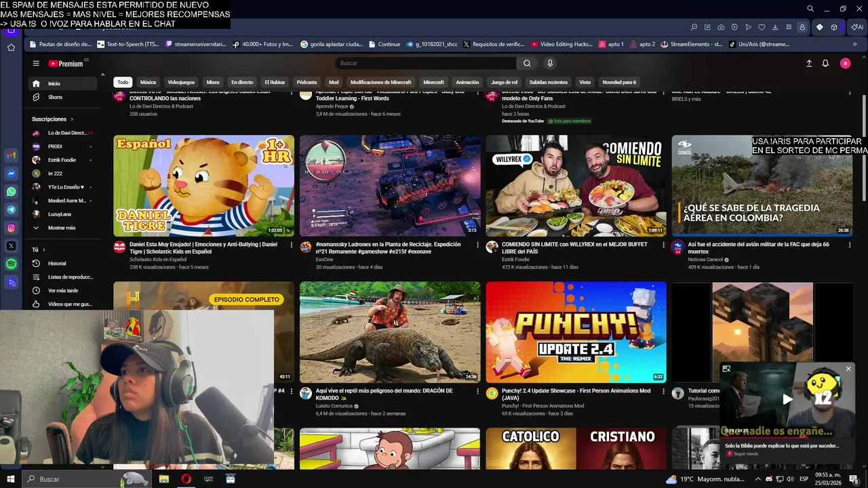Click the Aria AI button in browser toolbar

(857, 27)
